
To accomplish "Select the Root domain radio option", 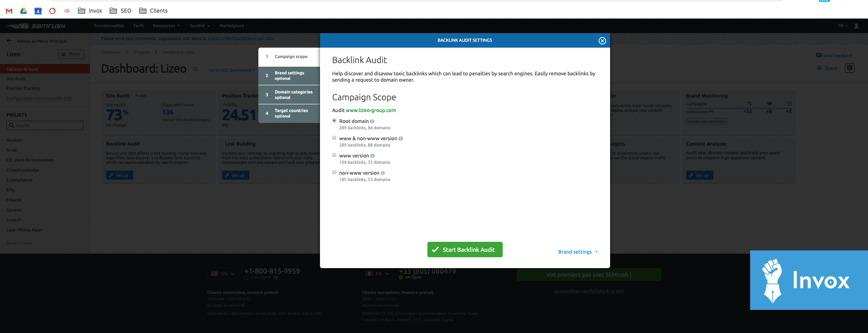I will coord(335,121).
